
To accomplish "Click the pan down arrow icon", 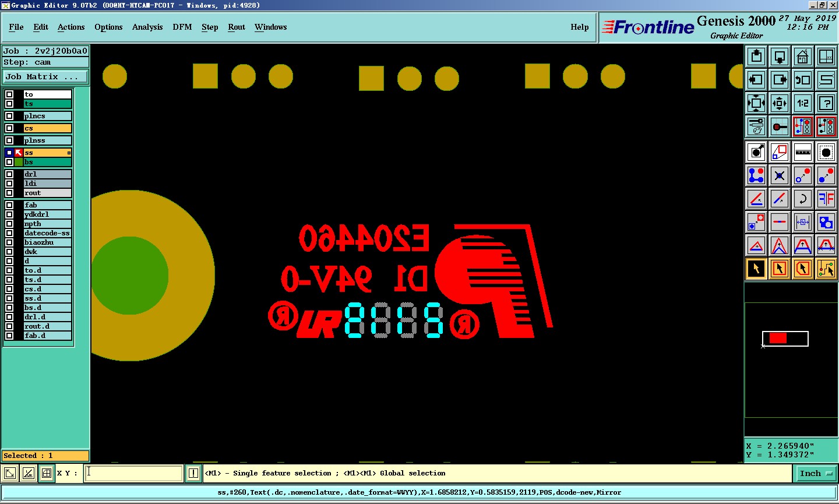I will 780,57.
